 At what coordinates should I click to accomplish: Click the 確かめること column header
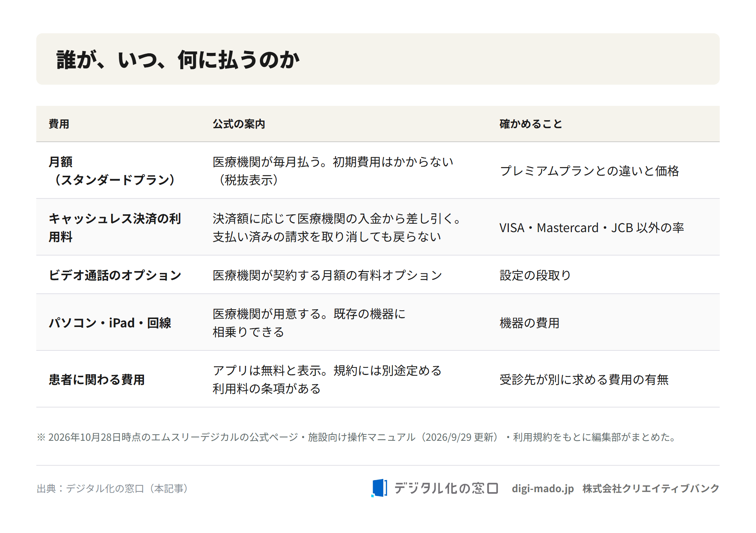[531, 124]
